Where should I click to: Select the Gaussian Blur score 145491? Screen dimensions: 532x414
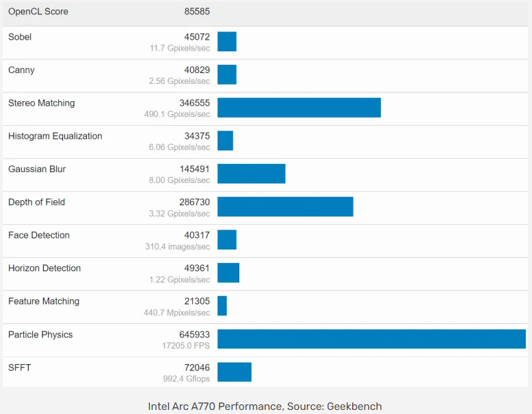194,169
